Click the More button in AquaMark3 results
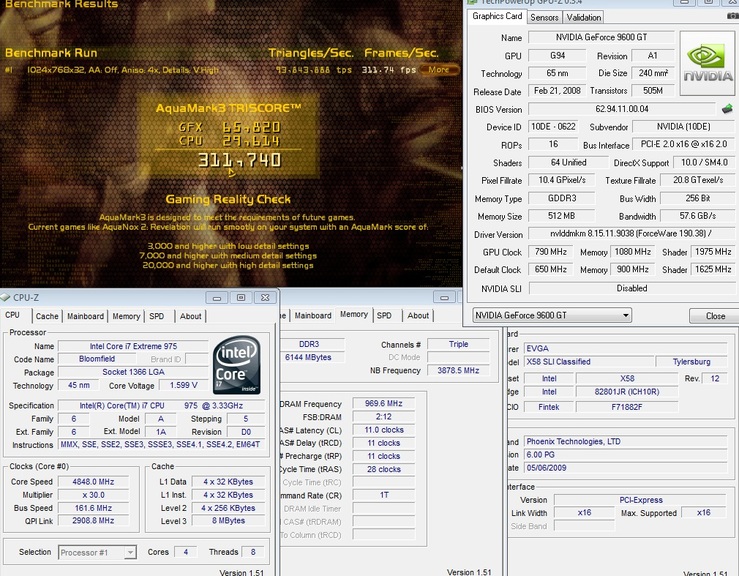 438,70
